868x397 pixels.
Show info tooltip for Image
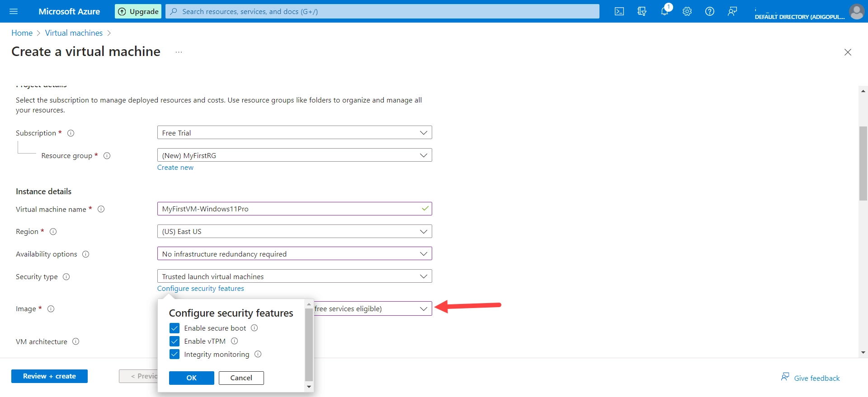[51, 309]
